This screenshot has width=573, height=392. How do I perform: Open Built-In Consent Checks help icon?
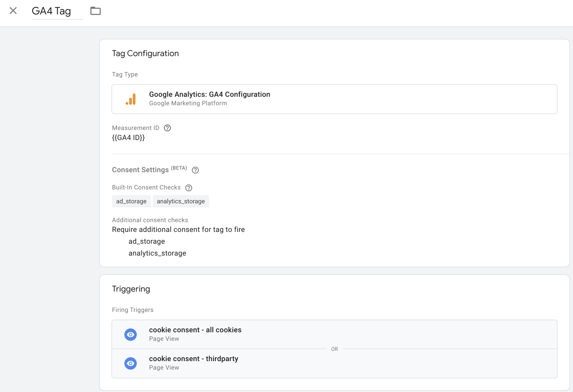[189, 188]
